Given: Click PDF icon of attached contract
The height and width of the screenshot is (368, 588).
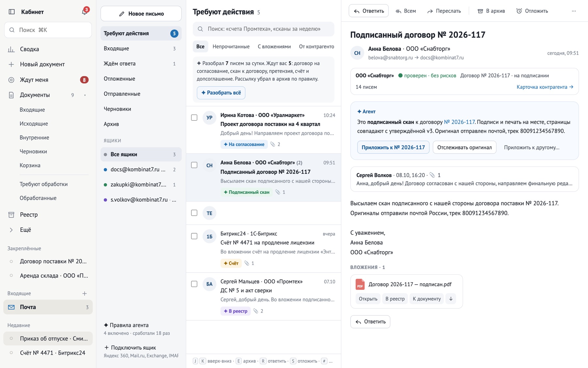Looking at the screenshot, I should click(x=360, y=284).
